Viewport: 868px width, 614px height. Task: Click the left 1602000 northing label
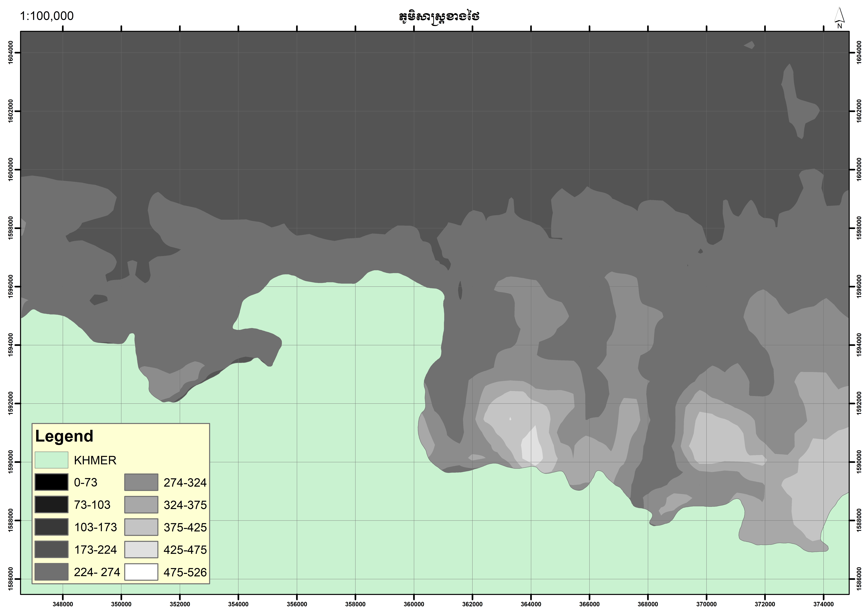point(11,111)
